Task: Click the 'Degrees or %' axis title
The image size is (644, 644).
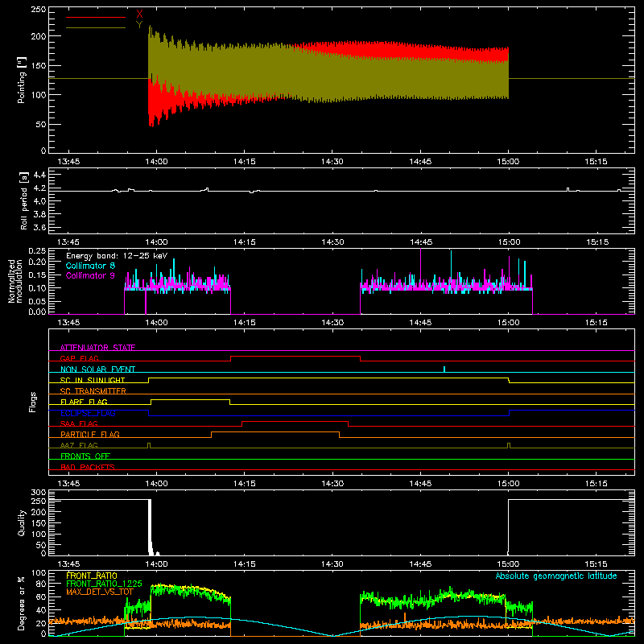Action: click(22, 603)
